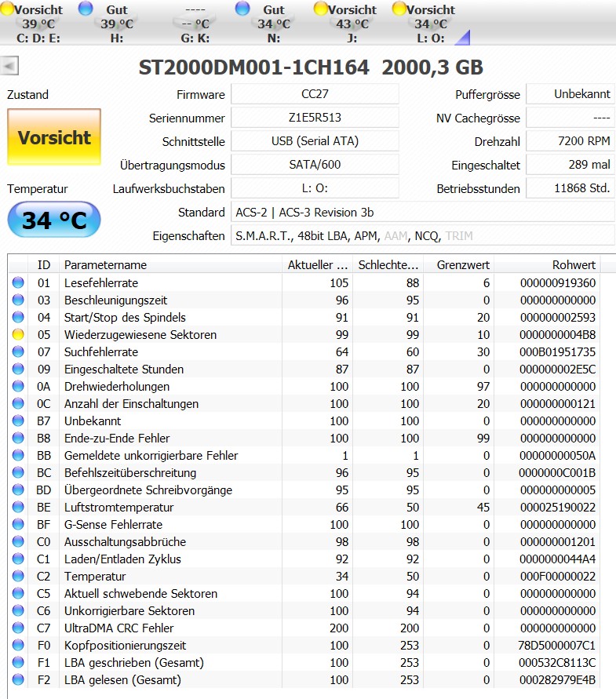The width and height of the screenshot is (616, 699).
Task: Click the Firmware field CC27
Action: point(315,94)
